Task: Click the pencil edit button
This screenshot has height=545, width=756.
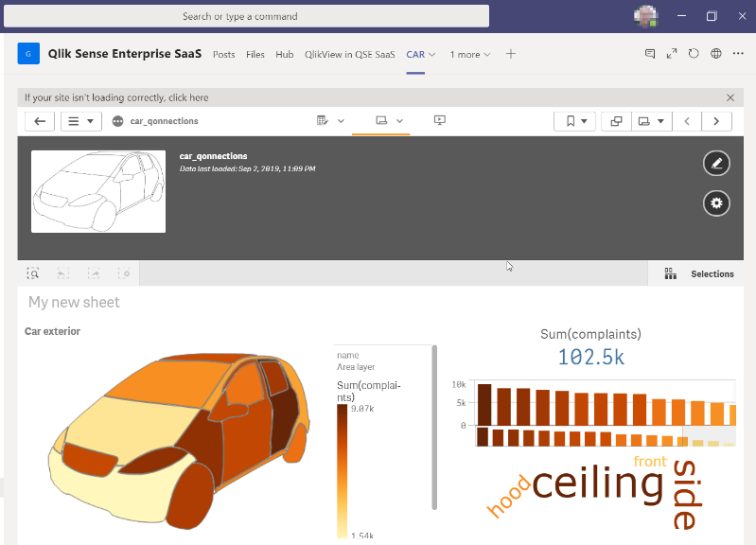Action: pyautogui.click(x=716, y=164)
